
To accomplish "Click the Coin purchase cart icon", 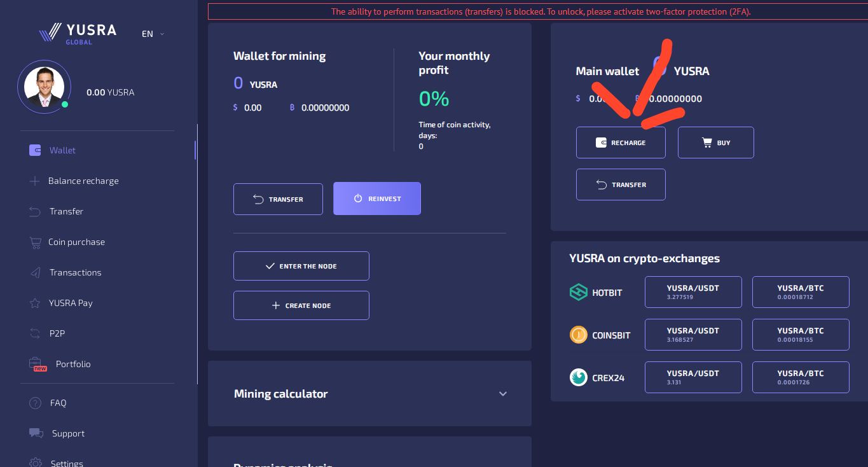I will (x=36, y=242).
